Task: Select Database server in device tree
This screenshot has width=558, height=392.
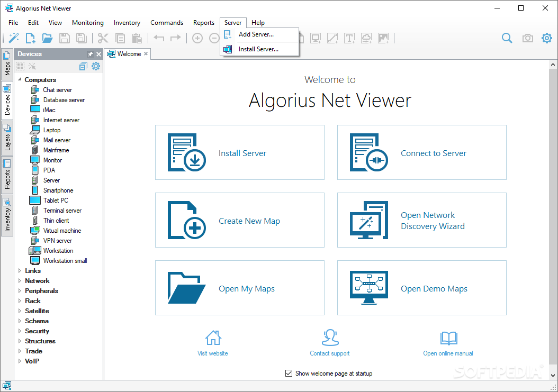Action: pos(64,100)
